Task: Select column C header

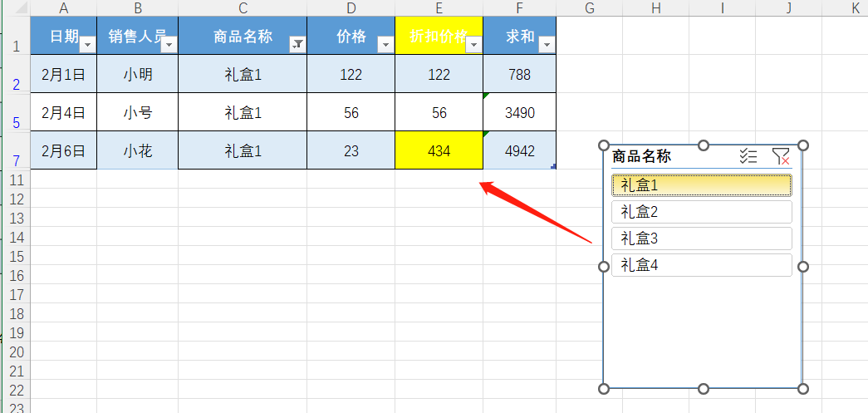Action: point(243,7)
